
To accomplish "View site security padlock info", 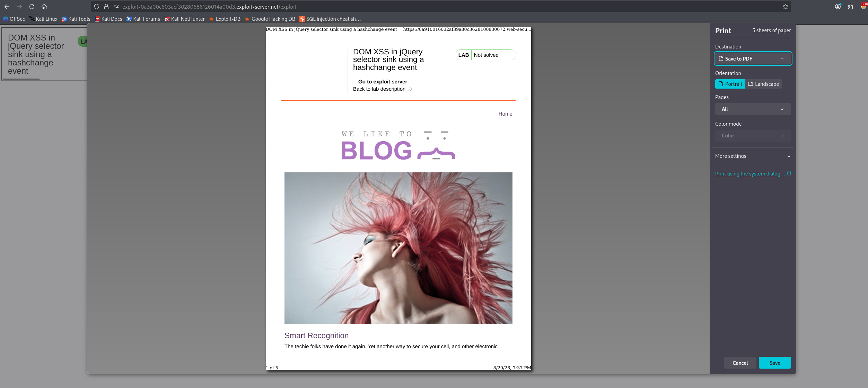I will tap(106, 7).
